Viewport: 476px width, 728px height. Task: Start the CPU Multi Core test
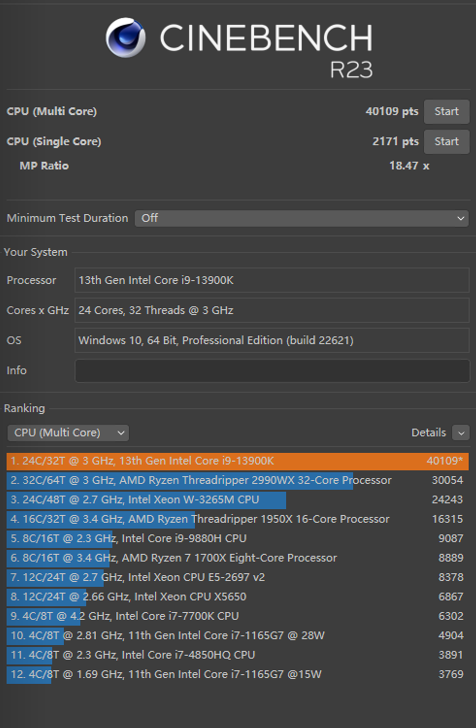pos(446,111)
